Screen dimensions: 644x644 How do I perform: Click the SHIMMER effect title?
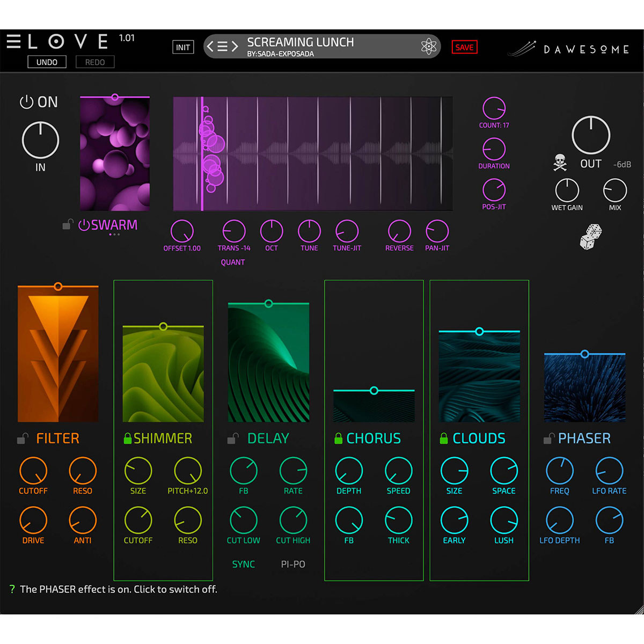163,438
